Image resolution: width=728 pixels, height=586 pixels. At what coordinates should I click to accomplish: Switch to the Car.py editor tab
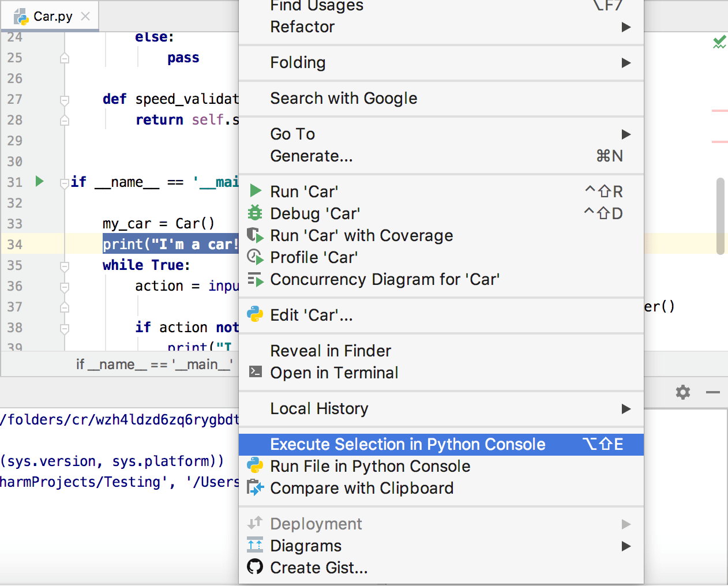[x=49, y=17]
